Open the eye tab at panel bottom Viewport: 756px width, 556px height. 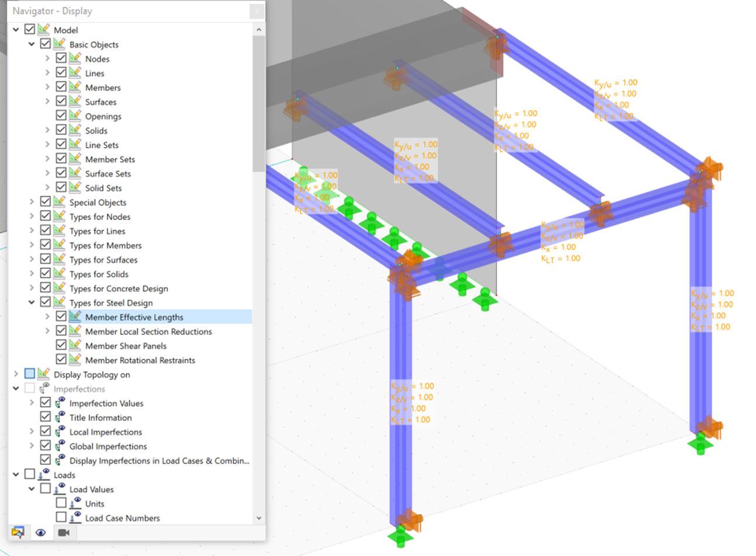[x=41, y=533]
